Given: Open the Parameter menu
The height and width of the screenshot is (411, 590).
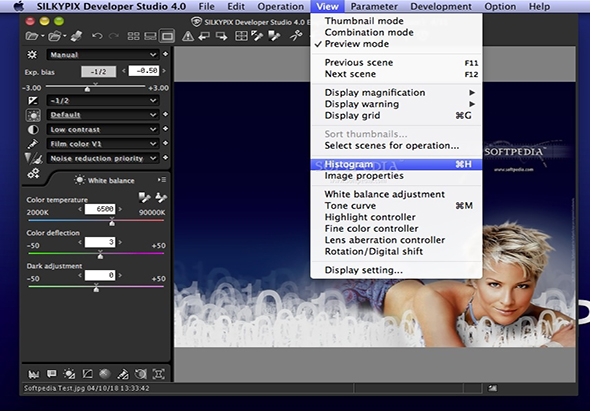Looking at the screenshot, I should (x=374, y=6).
